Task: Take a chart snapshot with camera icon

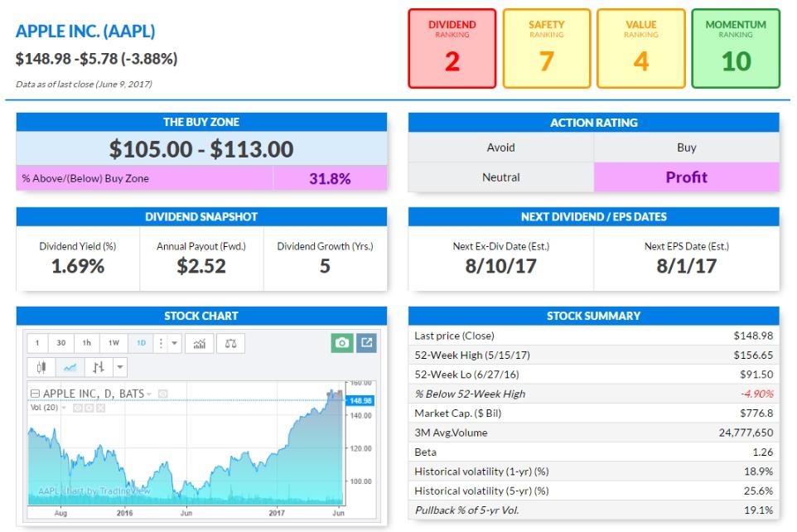Action: [x=341, y=343]
